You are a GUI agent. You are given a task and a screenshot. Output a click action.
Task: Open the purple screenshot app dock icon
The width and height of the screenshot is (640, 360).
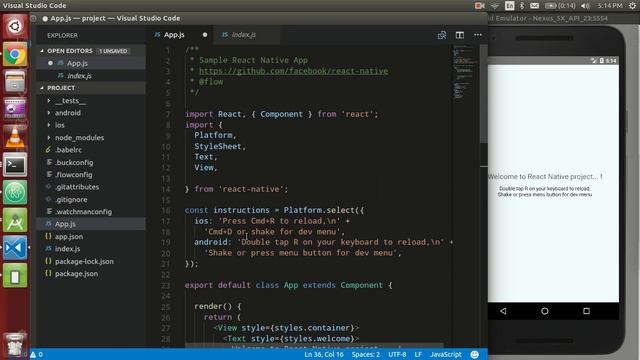pos(15,109)
